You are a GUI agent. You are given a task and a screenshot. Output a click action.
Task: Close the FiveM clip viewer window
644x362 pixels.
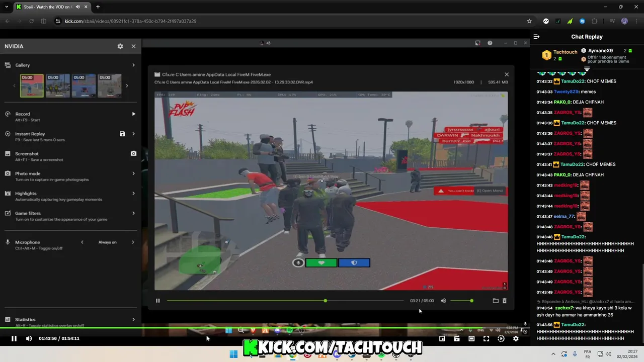pyautogui.click(x=507, y=74)
